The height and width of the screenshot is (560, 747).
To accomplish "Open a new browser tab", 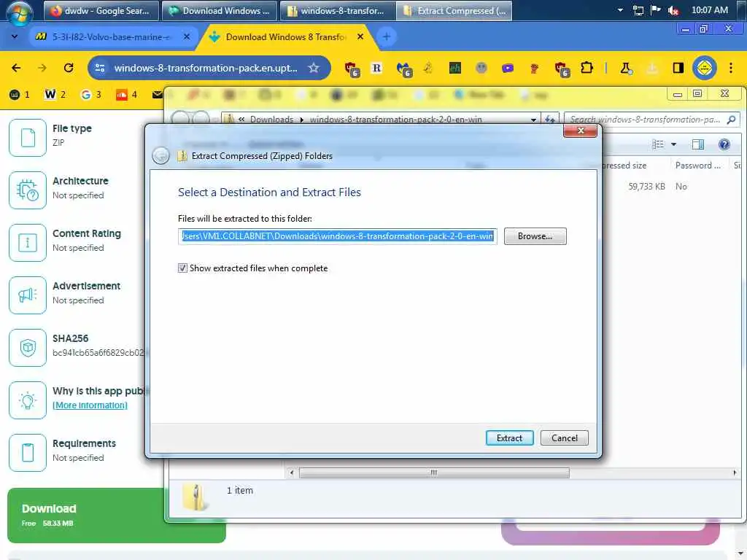I will click(x=387, y=36).
